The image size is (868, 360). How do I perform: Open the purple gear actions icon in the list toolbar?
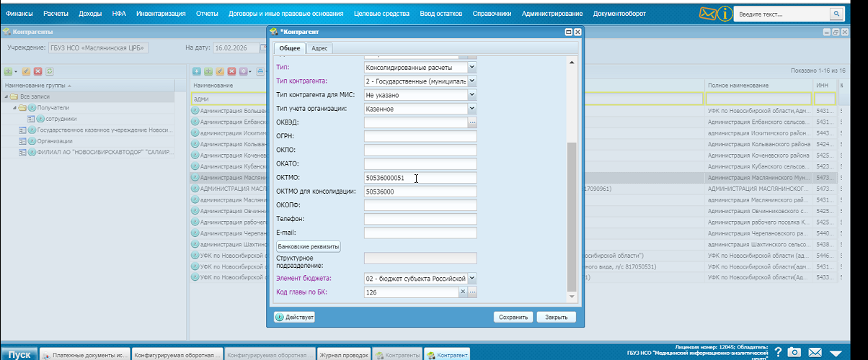[x=243, y=71]
